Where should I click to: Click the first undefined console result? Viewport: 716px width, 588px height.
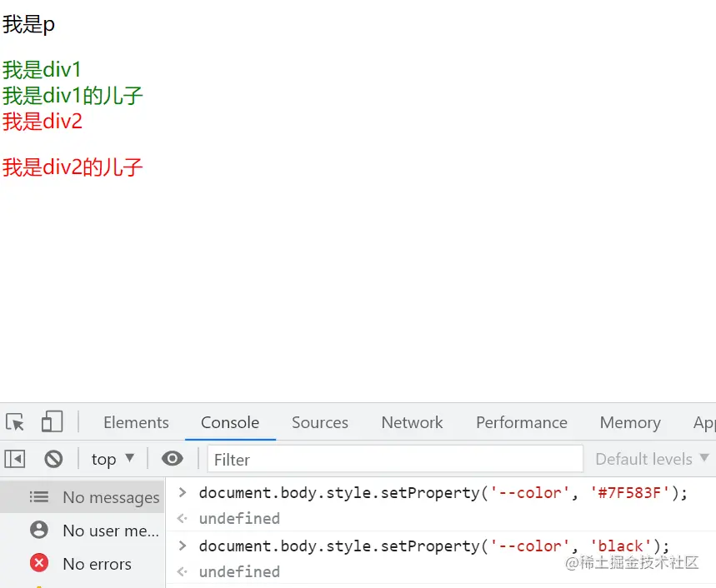point(239,519)
